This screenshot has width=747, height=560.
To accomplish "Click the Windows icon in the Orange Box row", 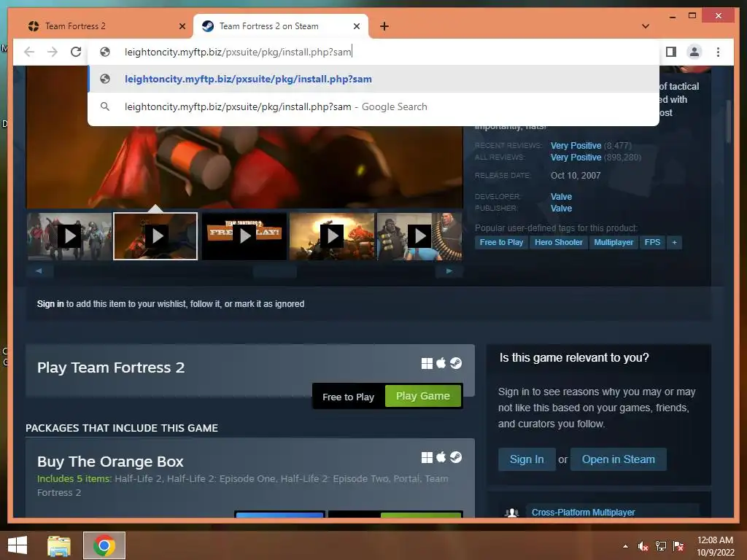I will click(427, 458).
